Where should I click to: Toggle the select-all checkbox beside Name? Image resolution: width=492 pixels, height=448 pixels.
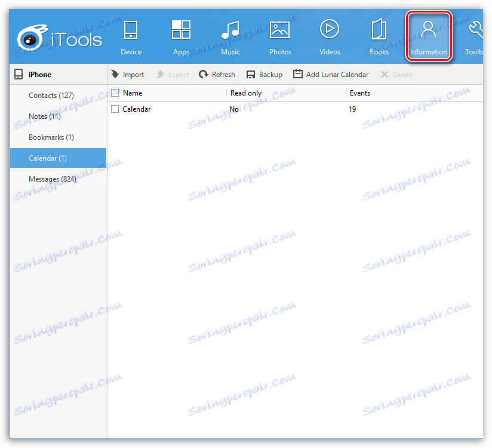pos(115,93)
